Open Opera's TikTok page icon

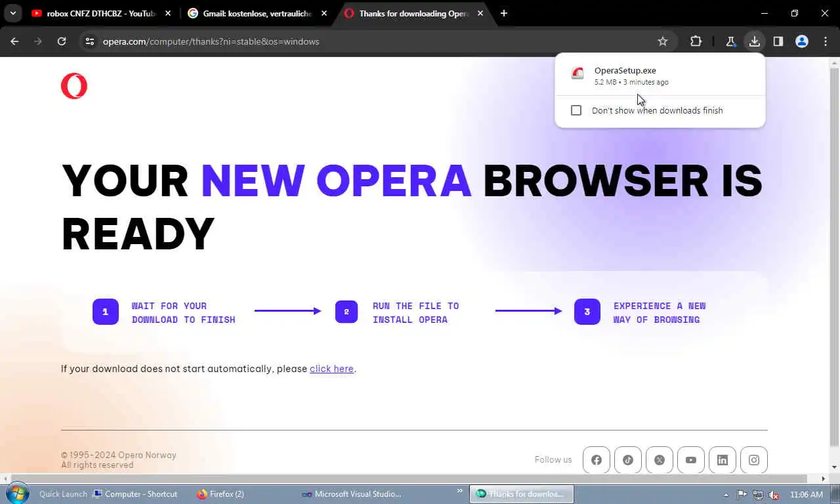point(628,460)
